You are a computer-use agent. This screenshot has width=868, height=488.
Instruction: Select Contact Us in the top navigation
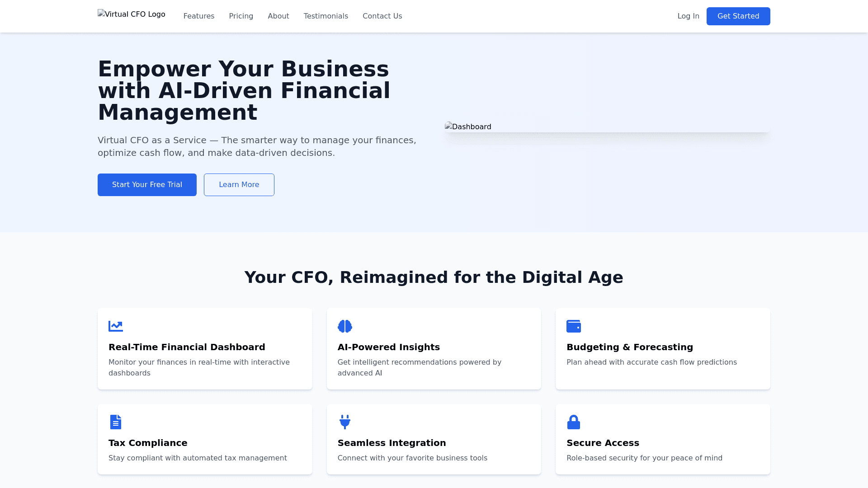coord(382,16)
